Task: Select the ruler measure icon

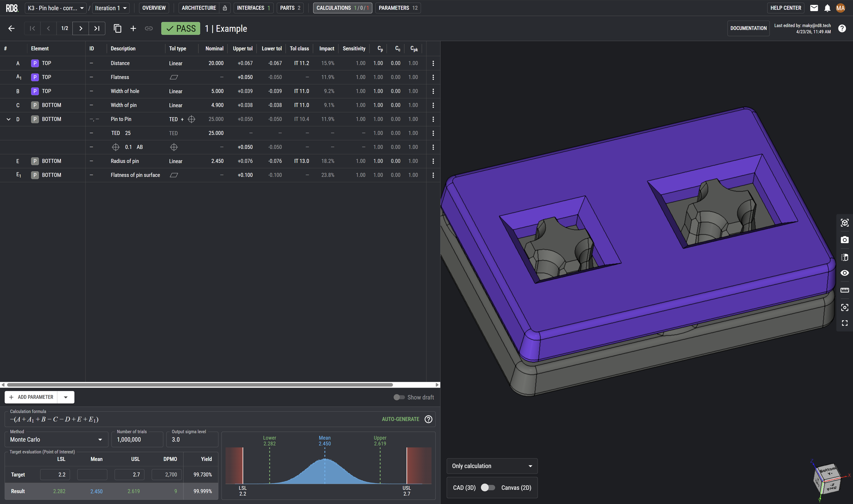Action: click(x=845, y=290)
